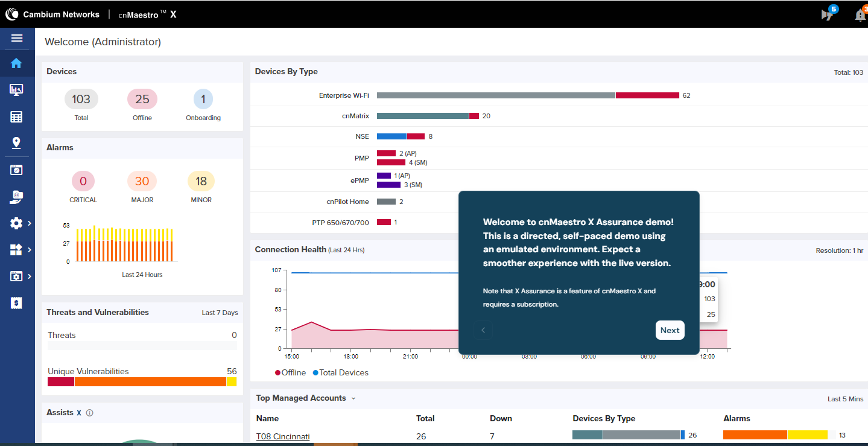Expand the window gear administration submenu chevron
This screenshot has height=446, width=868.
(30, 276)
